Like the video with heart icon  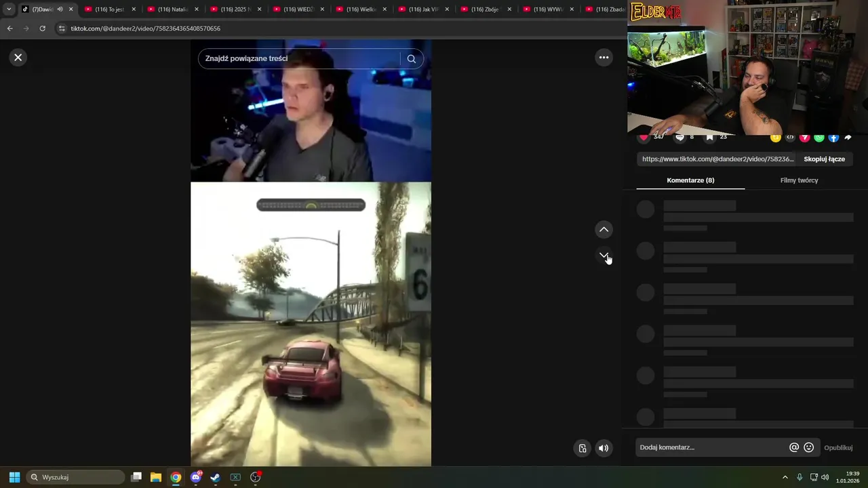(x=644, y=138)
